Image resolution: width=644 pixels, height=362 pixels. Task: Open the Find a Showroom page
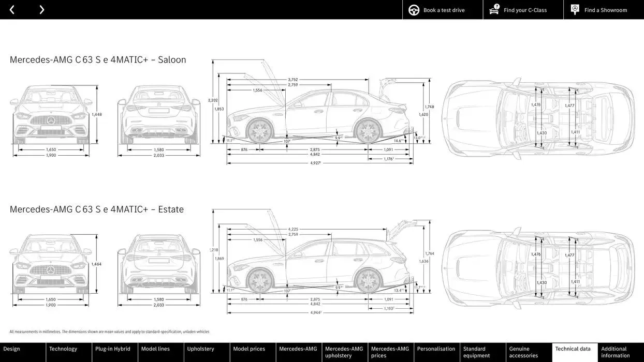(x=605, y=9)
